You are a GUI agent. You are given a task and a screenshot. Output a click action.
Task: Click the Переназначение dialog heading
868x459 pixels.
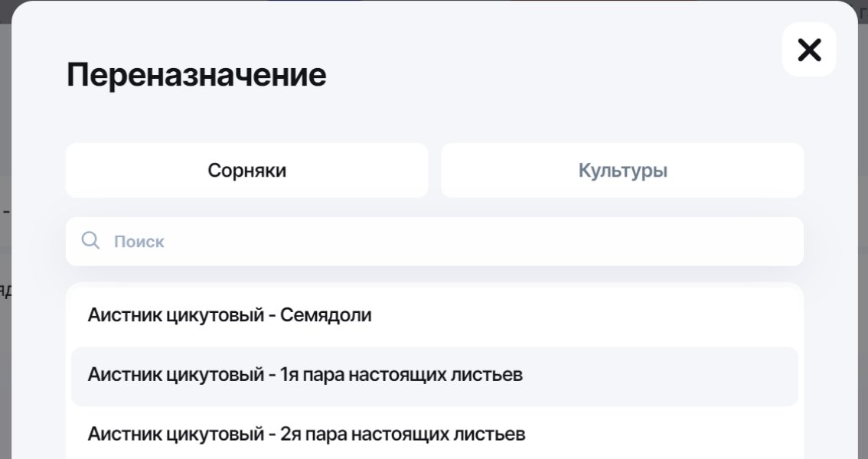(196, 75)
